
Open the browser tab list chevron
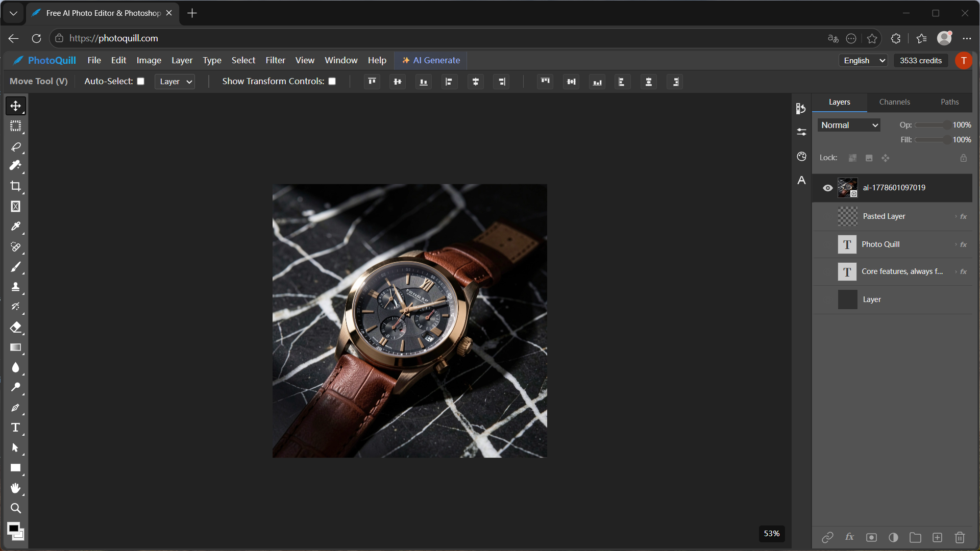[13, 13]
